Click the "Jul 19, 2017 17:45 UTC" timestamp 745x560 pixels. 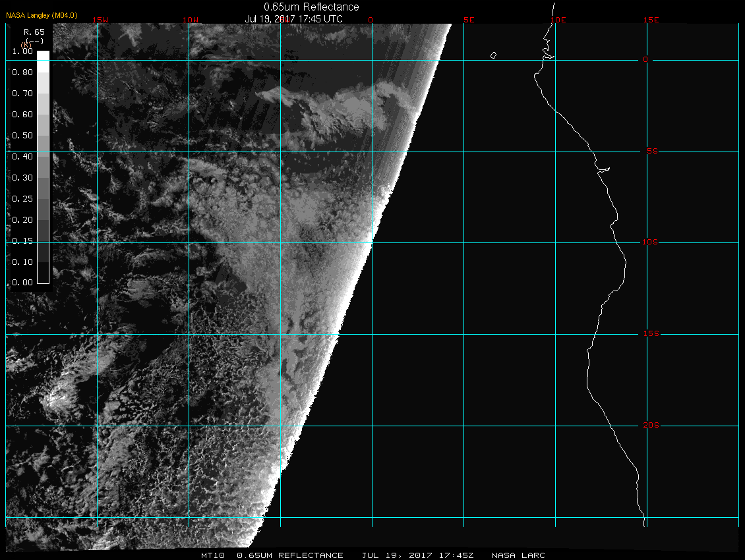pos(293,19)
